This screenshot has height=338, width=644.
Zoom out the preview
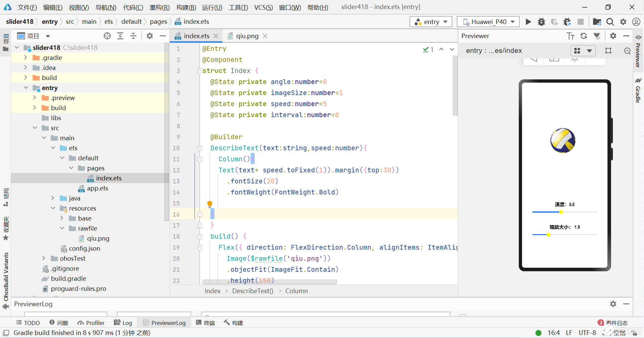click(628, 51)
